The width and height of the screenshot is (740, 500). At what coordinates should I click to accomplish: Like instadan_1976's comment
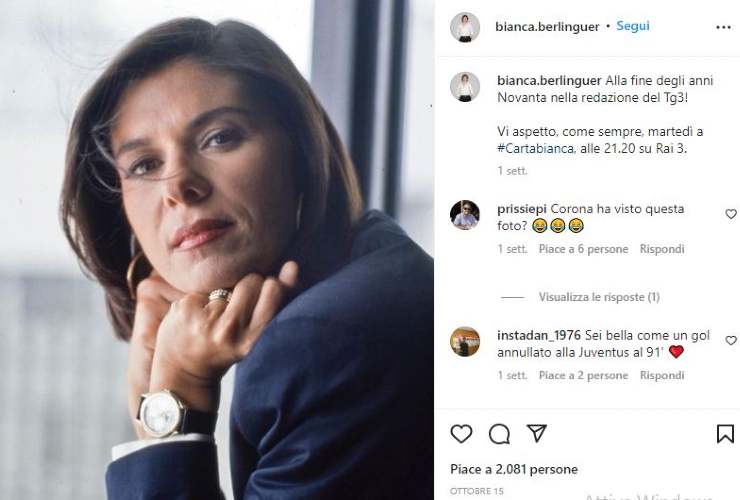click(x=731, y=341)
